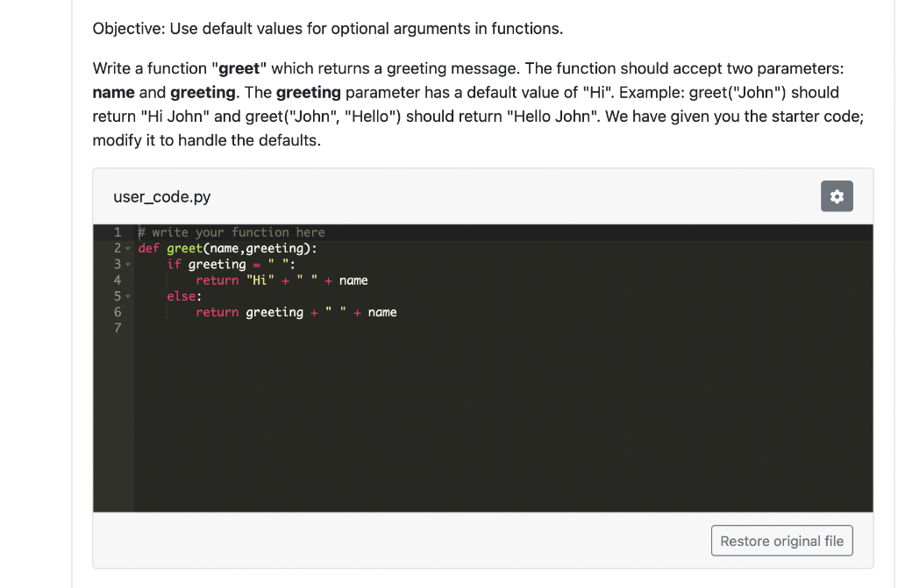This screenshot has height=588, width=898.
Task: Place cursor on the comment 'write your function here'
Action: point(228,232)
